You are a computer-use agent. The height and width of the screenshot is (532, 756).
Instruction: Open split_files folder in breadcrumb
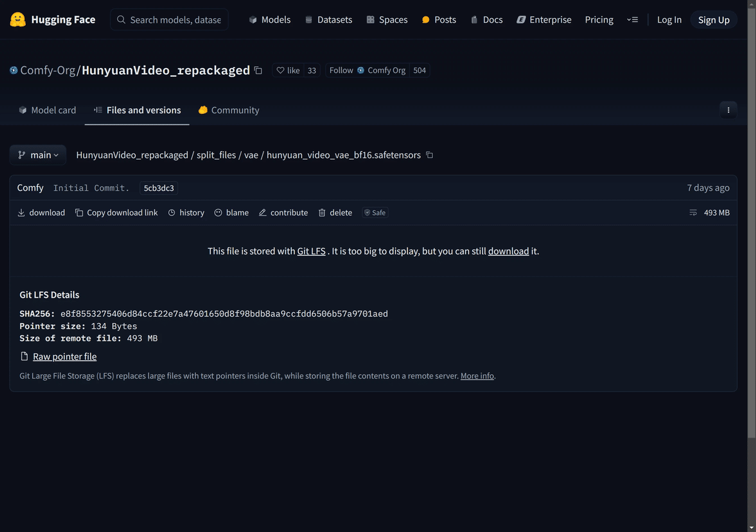(x=216, y=155)
